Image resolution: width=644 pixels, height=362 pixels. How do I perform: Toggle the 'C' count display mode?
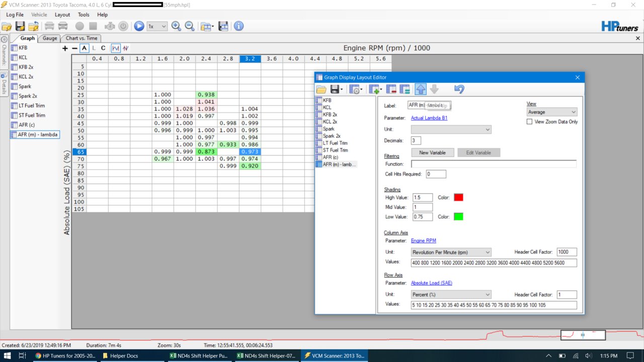103,48
